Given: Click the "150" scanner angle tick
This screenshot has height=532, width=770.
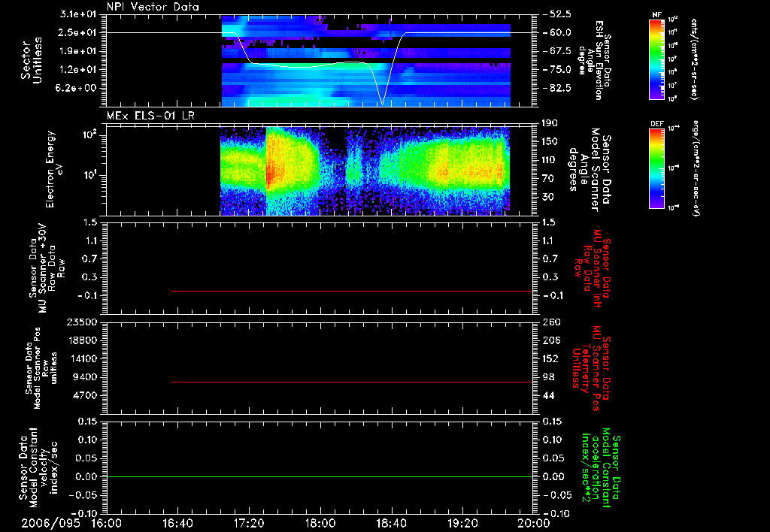Looking at the screenshot, I should pyautogui.click(x=550, y=141).
